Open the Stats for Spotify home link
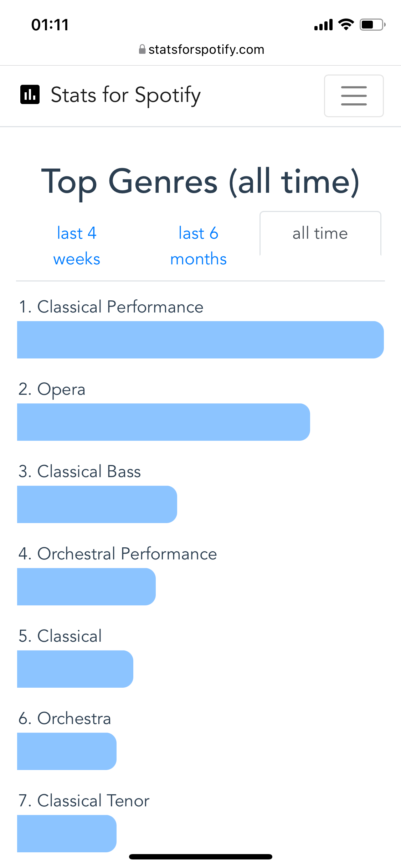 [x=125, y=95]
